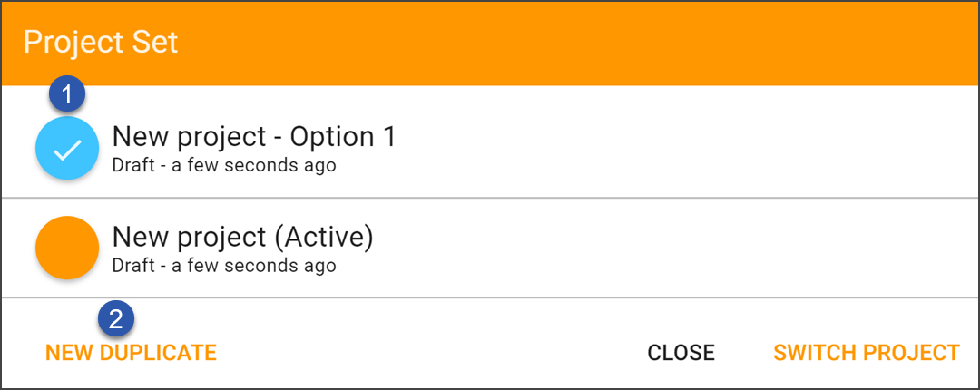Click the Draft timestamp under New project (Active)
This screenshot has width=980, height=390.
click(x=224, y=266)
